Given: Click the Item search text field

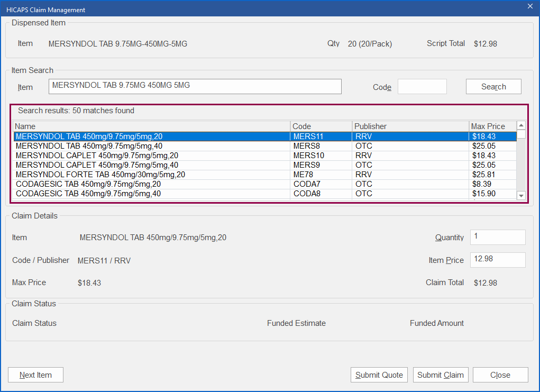Looking at the screenshot, I should point(195,86).
